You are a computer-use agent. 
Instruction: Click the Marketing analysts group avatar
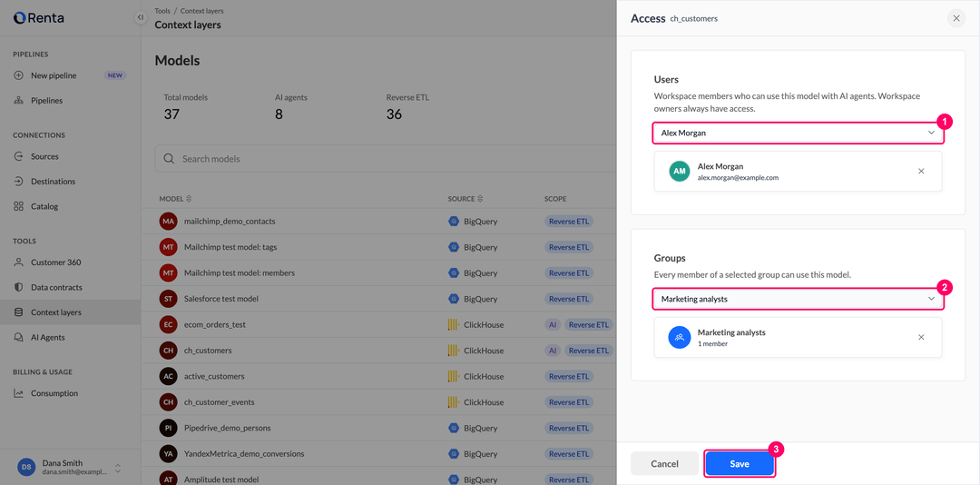pyautogui.click(x=680, y=337)
